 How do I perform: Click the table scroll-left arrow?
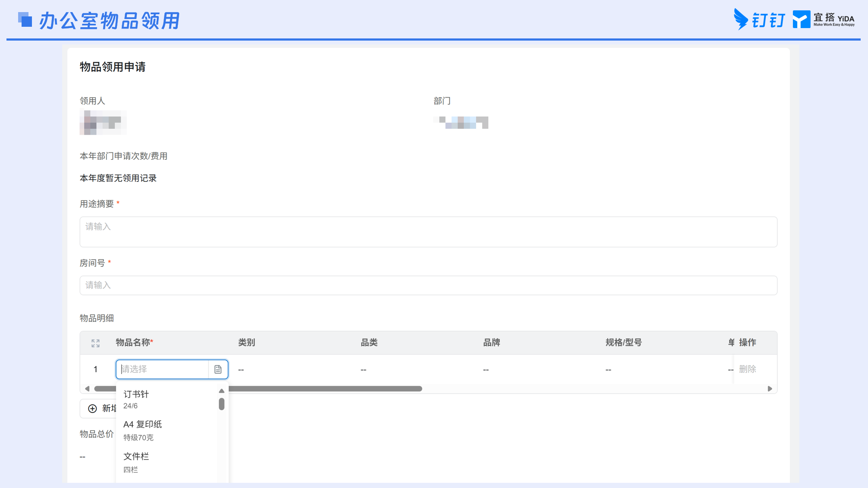87,389
